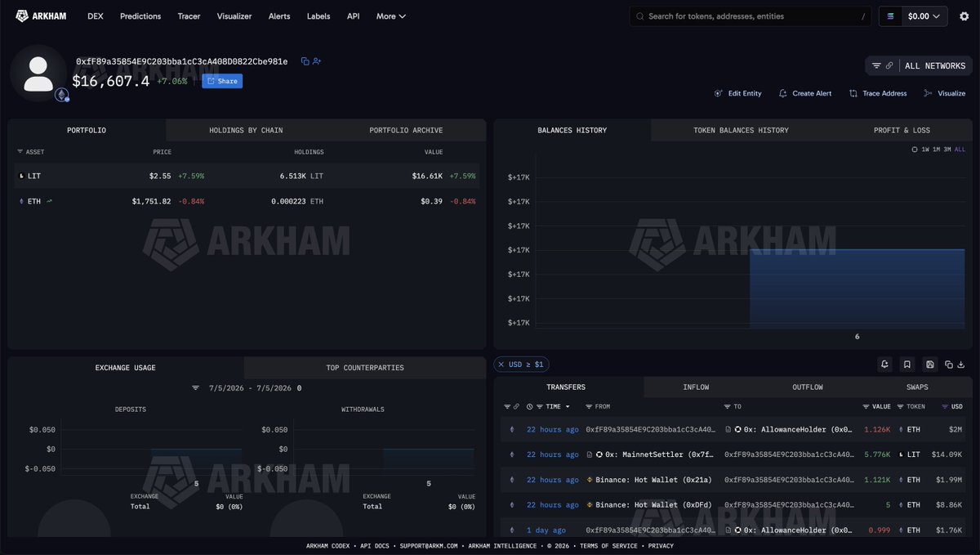Viewport: 980px width, 555px height.
Task: Switch to the Holdings By Chain tab
Action: click(246, 130)
